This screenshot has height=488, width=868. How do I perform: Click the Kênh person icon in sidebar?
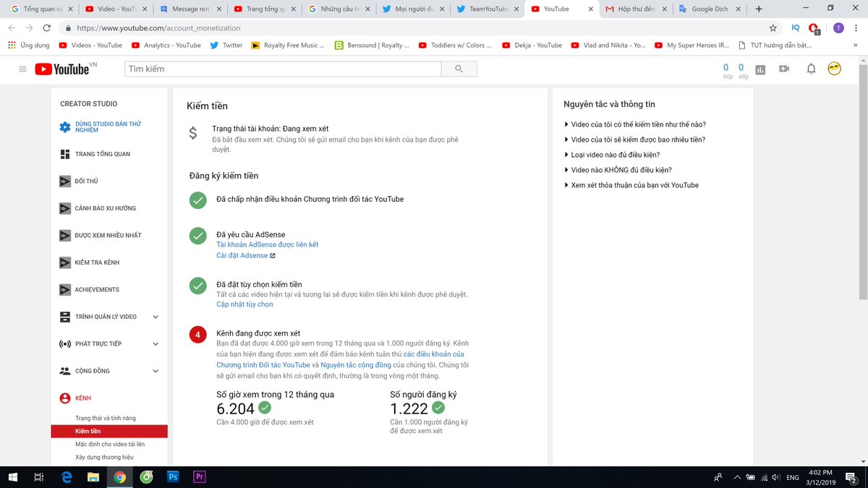[x=65, y=398]
